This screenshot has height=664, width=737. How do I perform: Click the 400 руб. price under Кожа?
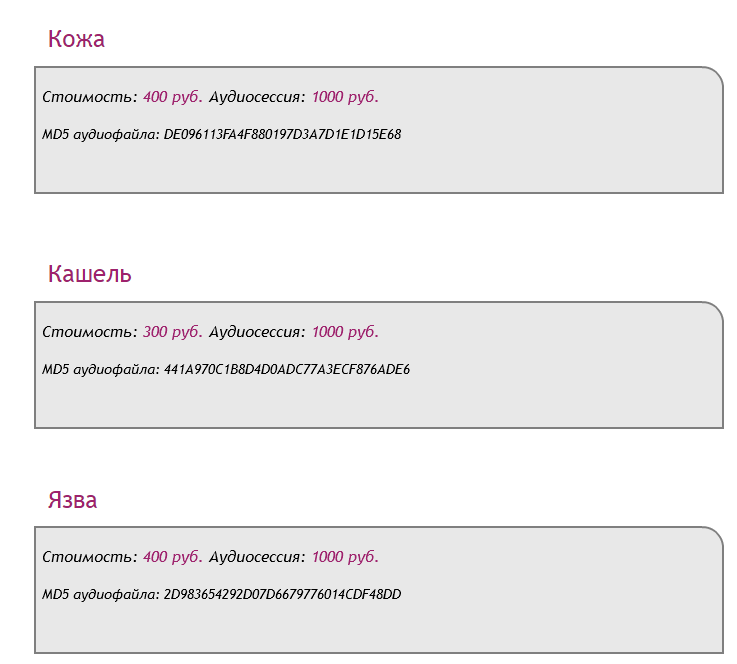coord(173,97)
